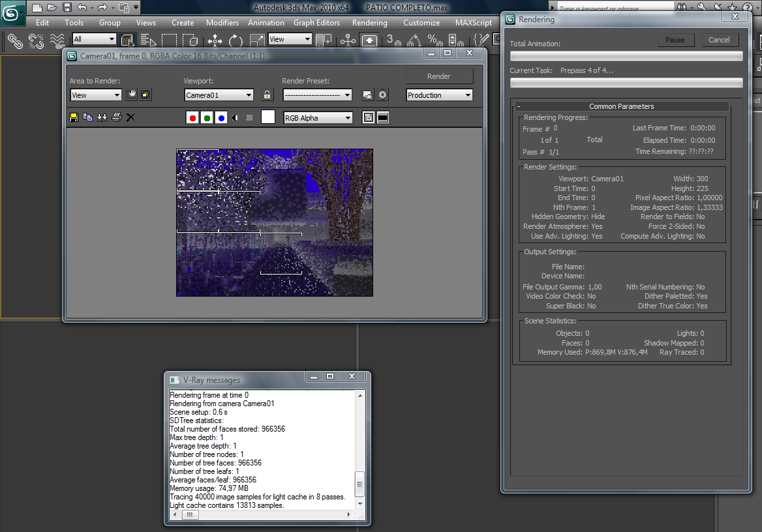Viewport: 762px width, 532px height.
Task: Open the Render Preset dropdown
Action: tap(317, 95)
